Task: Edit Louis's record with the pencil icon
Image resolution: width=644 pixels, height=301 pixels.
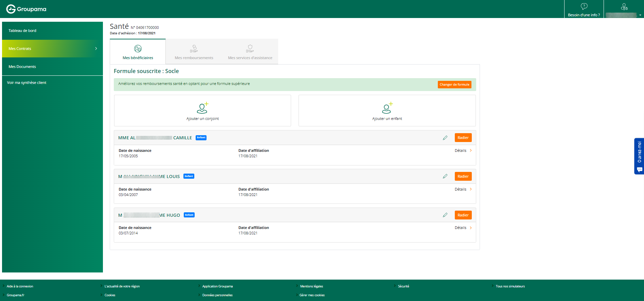Action: [445, 176]
